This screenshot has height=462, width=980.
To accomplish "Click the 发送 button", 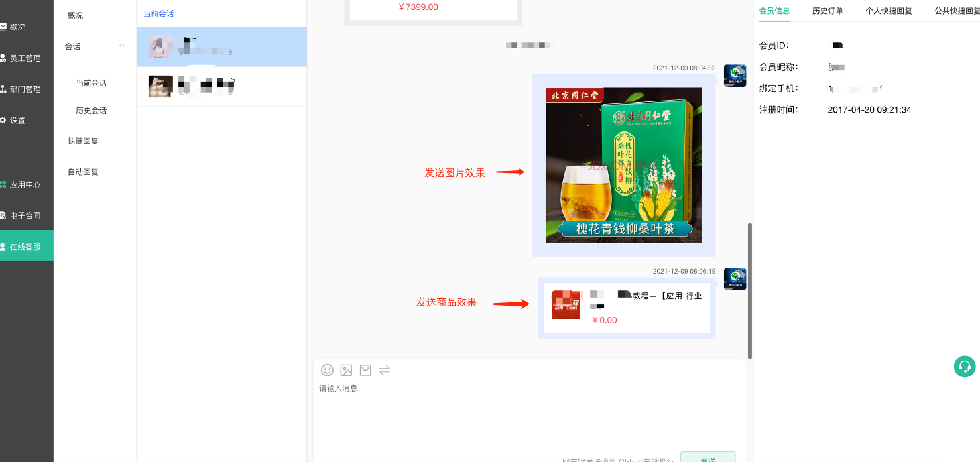I will (707, 457).
